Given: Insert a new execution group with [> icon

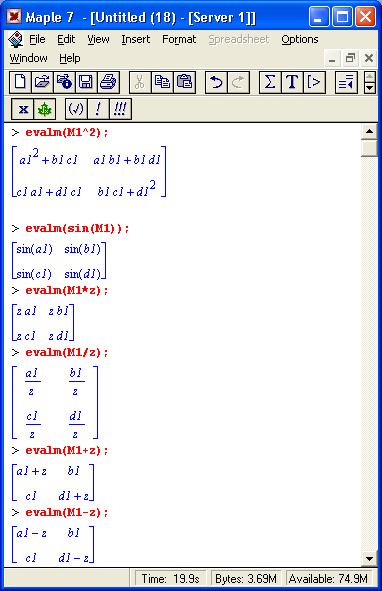Looking at the screenshot, I should pyautogui.click(x=314, y=82).
